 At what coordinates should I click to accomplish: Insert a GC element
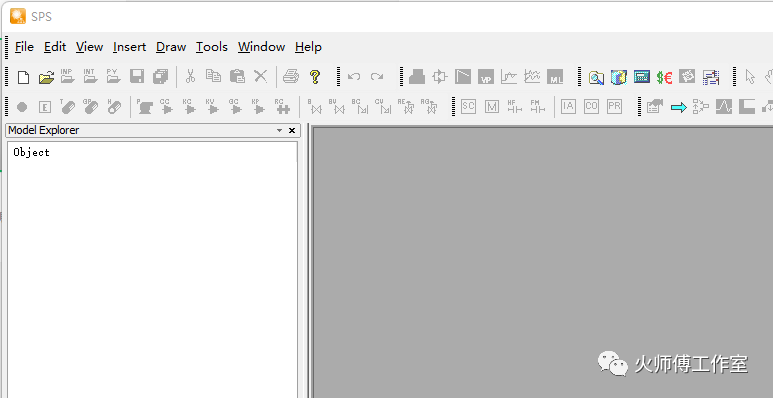tap(235, 106)
